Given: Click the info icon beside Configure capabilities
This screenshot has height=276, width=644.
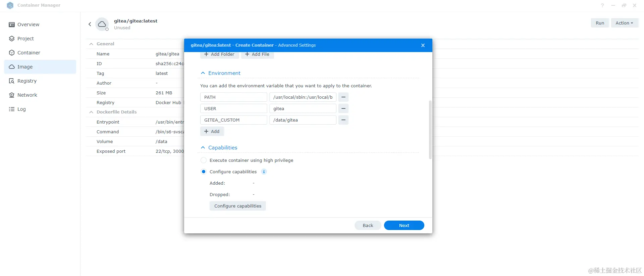Looking at the screenshot, I should point(264,172).
